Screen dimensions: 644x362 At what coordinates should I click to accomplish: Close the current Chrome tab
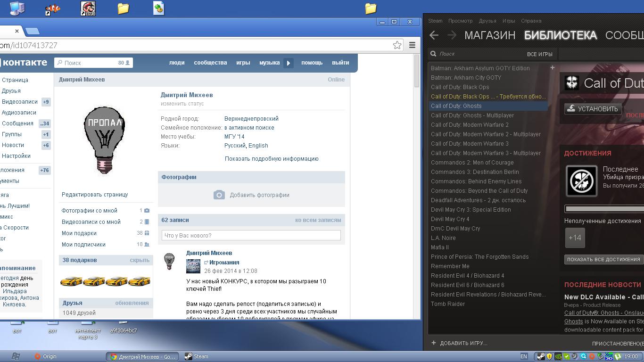coord(17,31)
